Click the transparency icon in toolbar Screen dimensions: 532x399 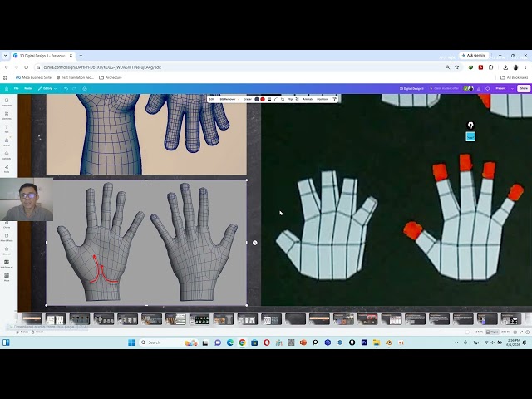298,99
